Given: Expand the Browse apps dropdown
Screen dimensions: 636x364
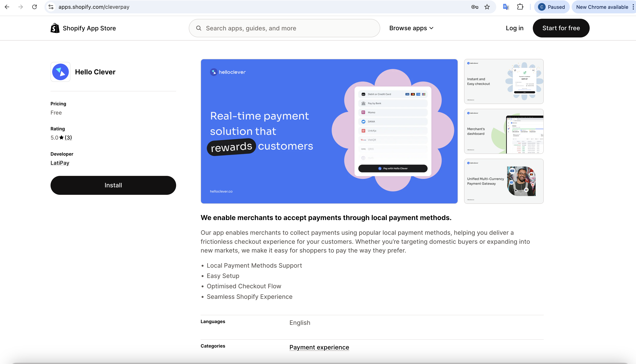Looking at the screenshot, I should pos(411,28).
